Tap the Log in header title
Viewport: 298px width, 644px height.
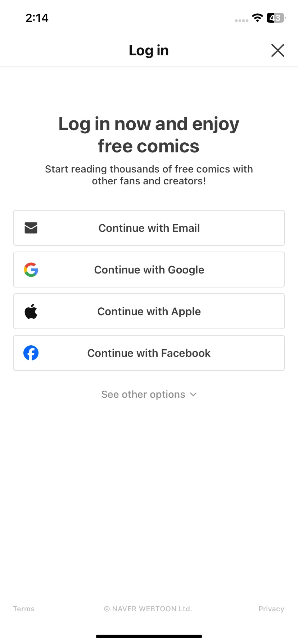click(149, 51)
